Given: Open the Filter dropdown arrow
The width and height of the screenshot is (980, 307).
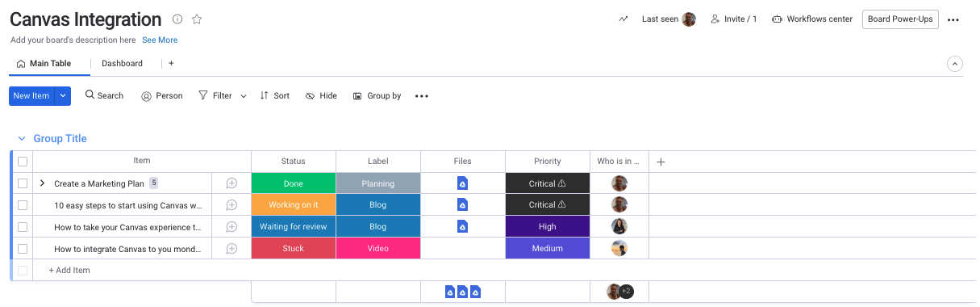Looking at the screenshot, I should click(x=243, y=96).
